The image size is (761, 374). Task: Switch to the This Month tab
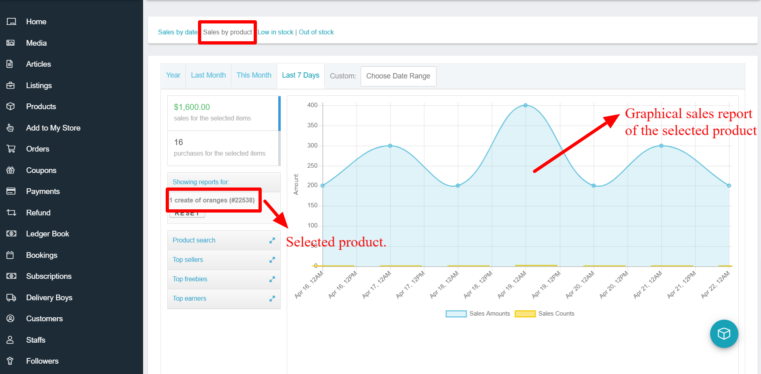254,75
